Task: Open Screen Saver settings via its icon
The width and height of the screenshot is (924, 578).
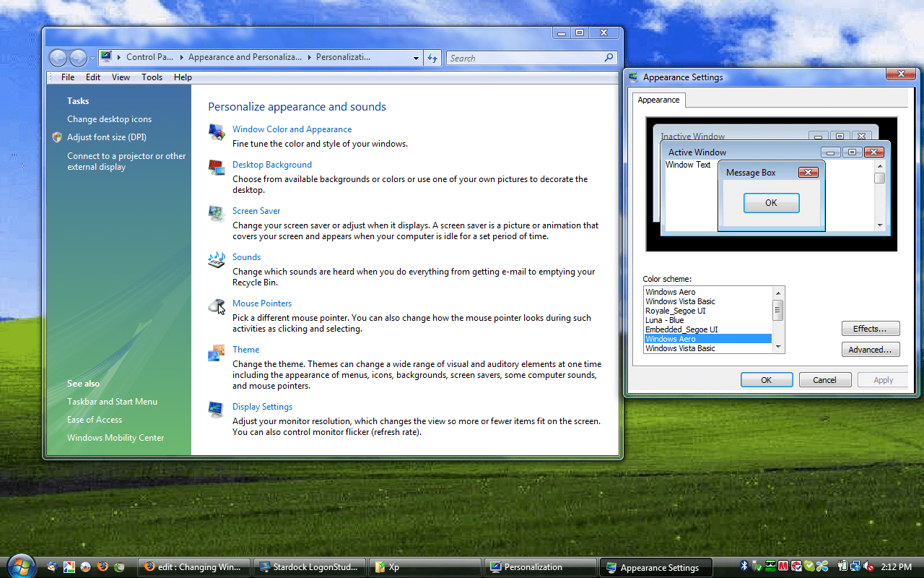Action: (216, 214)
